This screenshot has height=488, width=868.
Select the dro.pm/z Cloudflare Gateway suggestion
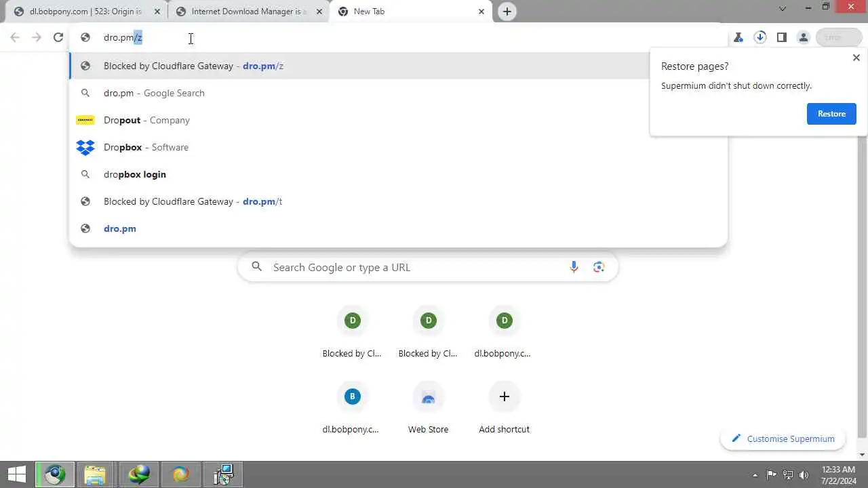click(x=398, y=66)
